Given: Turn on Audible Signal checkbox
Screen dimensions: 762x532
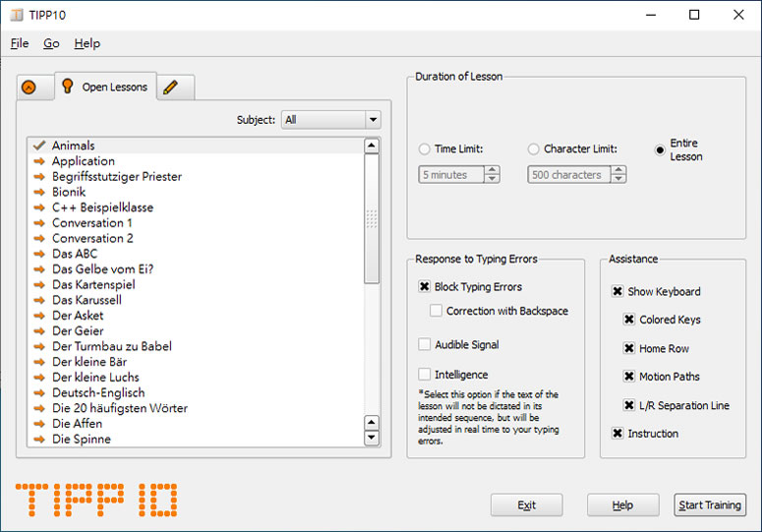Looking at the screenshot, I should point(424,344).
